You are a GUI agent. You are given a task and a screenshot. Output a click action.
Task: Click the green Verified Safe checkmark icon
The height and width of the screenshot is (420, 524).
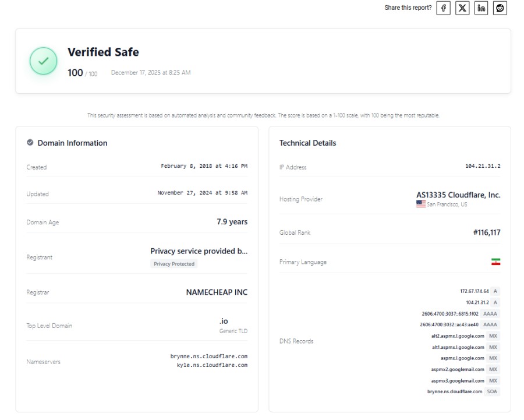(44, 61)
